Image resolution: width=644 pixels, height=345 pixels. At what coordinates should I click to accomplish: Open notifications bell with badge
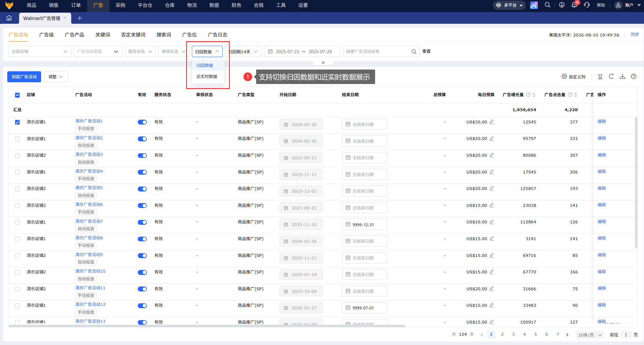coord(574,5)
